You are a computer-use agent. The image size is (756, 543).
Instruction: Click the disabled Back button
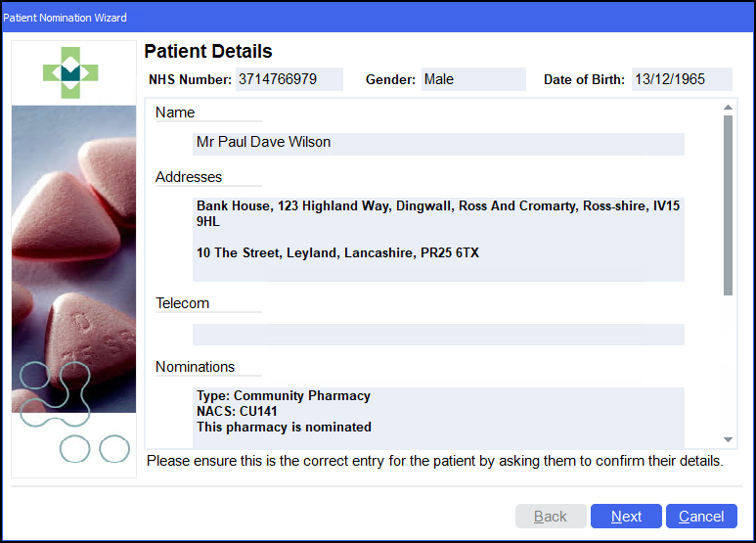point(551,517)
